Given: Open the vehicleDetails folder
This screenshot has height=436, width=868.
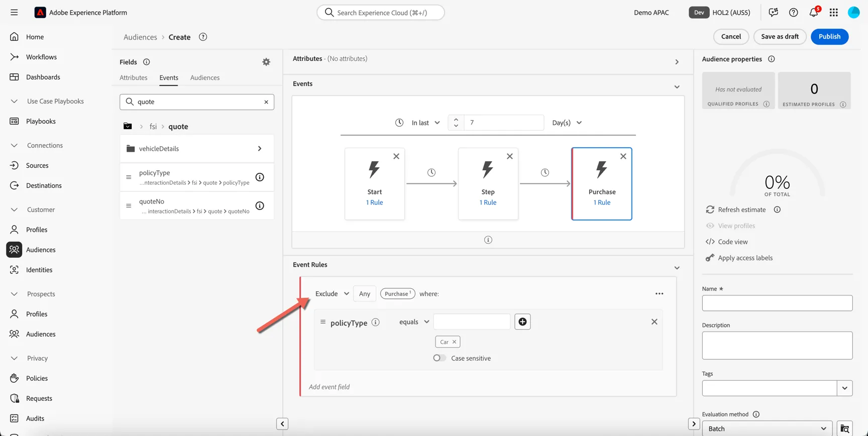Looking at the screenshot, I should tap(197, 149).
